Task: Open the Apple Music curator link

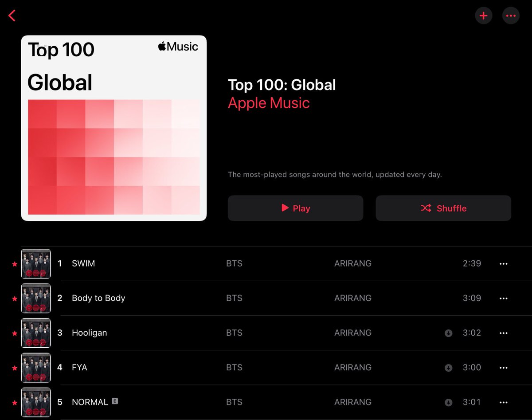Action: coord(269,103)
